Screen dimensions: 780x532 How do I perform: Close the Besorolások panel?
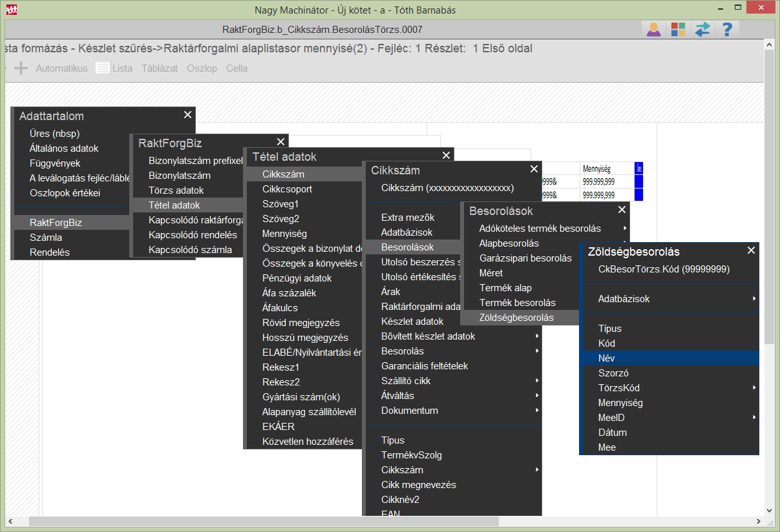[x=622, y=209]
